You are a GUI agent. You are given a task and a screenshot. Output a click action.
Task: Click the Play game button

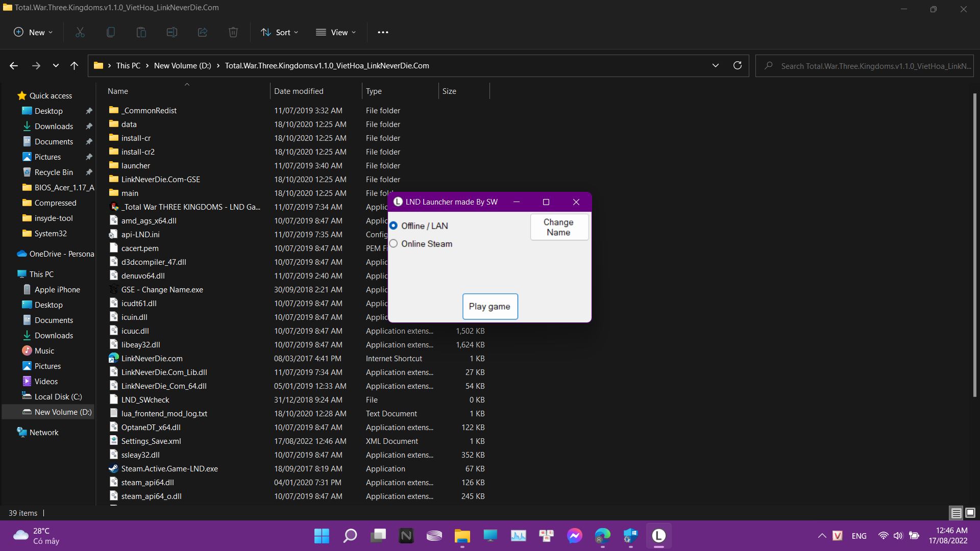pyautogui.click(x=489, y=306)
